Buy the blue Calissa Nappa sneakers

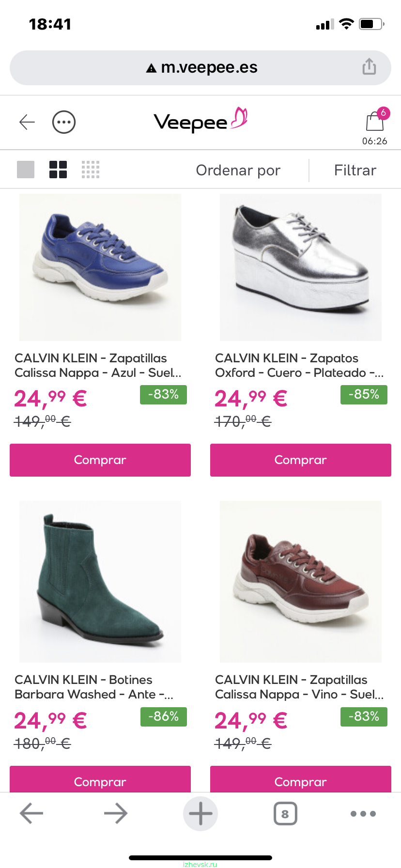coord(100,460)
